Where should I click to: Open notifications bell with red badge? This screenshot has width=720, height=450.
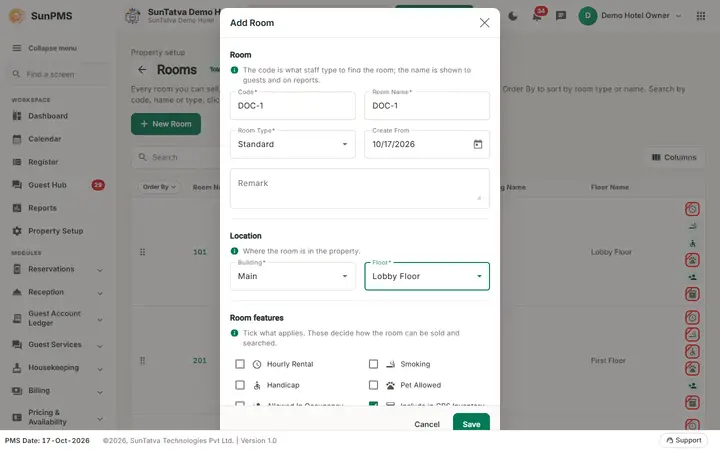pos(537,16)
